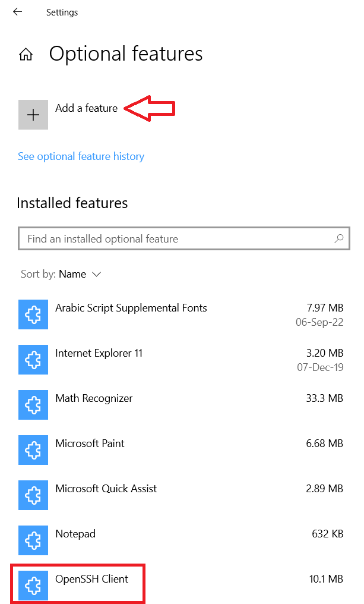
Task: Click the Settings window title text
Action: coord(62,12)
